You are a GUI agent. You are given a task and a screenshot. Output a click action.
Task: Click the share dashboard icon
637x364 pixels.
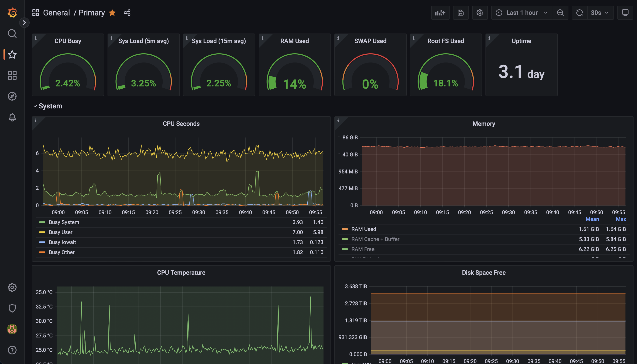click(x=127, y=13)
